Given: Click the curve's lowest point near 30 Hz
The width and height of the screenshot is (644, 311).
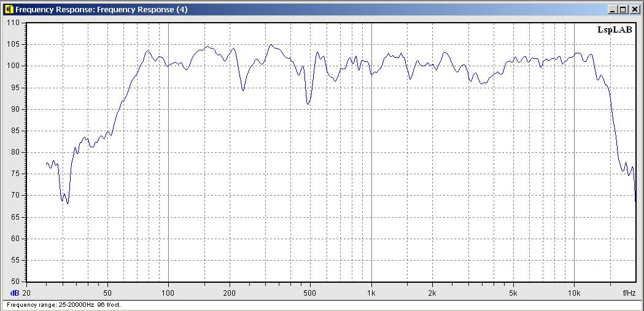Looking at the screenshot, I should click(68, 202).
